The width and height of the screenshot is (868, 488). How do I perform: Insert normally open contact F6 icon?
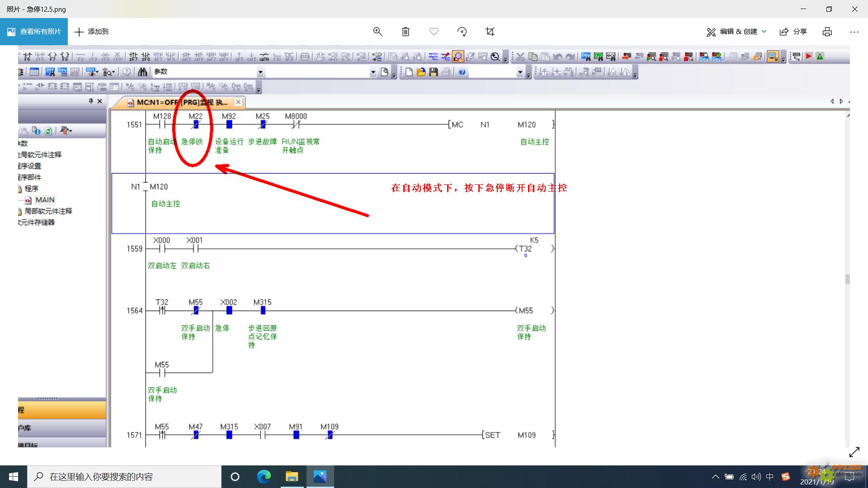pyautogui.click(x=27, y=56)
